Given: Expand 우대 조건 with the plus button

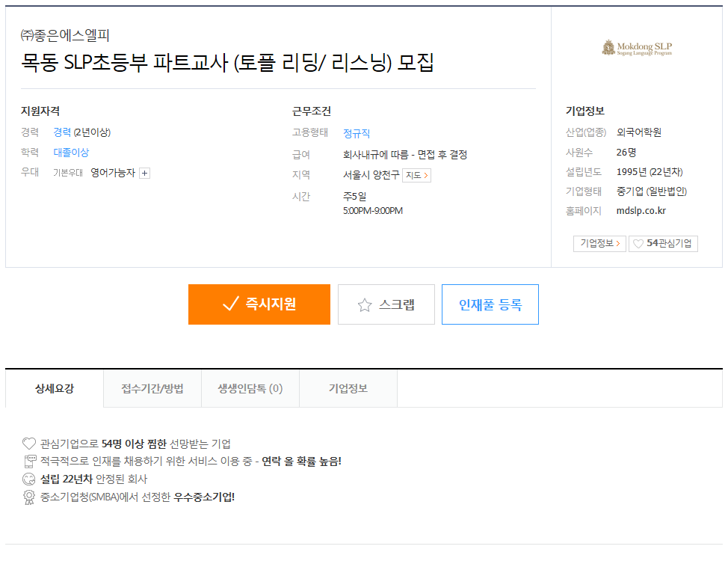Looking at the screenshot, I should tap(145, 173).
